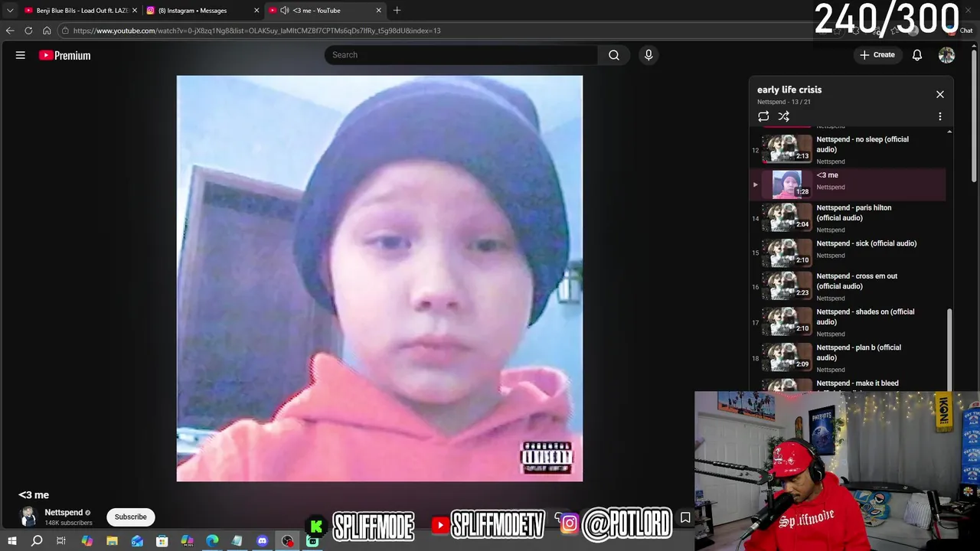
Task: Open the Nettspend channel avatar
Action: [x=28, y=517]
